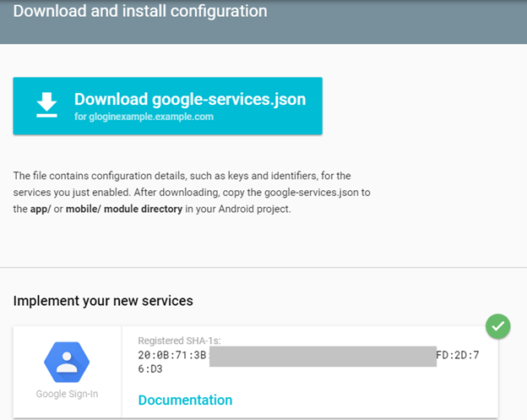This screenshot has width=527, height=420.
Task: Click the wrapped SHA-1 fragment '6:D3'
Action: 152,369
